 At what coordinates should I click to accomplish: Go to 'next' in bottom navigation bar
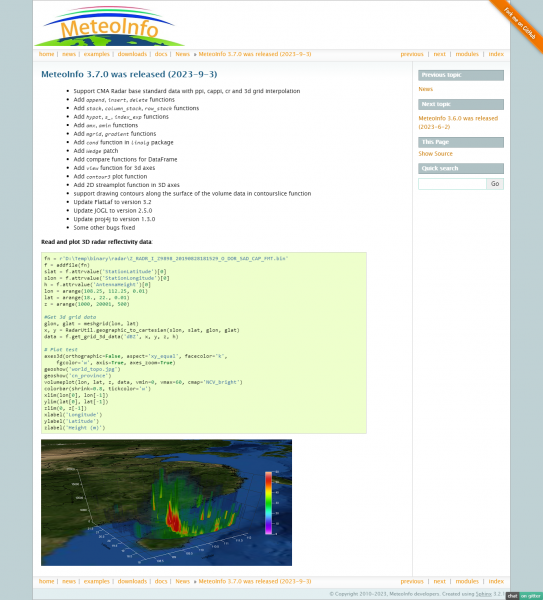pyautogui.click(x=439, y=581)
